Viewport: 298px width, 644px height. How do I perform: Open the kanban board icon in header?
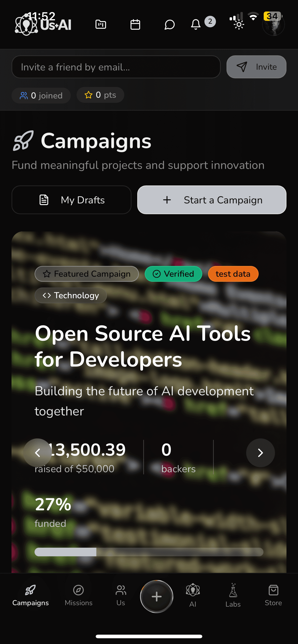pyautogui.click(x=101, y=24)
